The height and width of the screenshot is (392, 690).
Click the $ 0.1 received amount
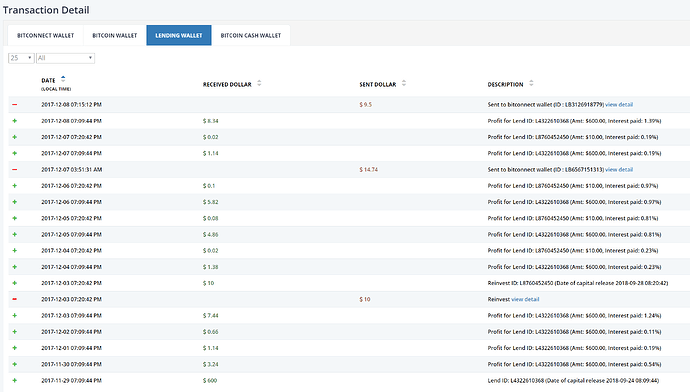(x=209, y=186)
